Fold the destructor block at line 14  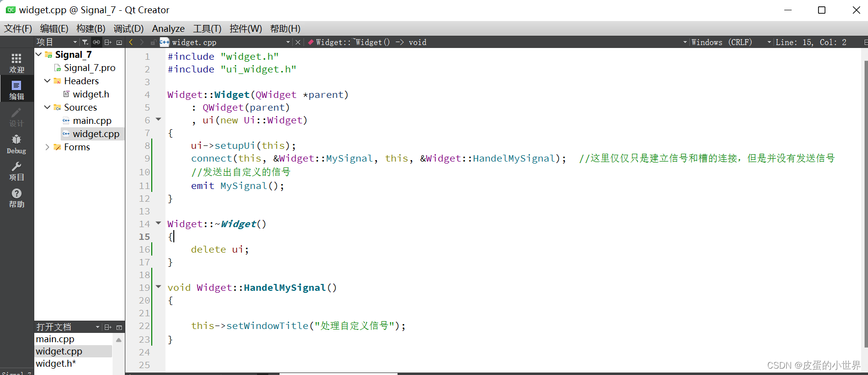point(158,223)
